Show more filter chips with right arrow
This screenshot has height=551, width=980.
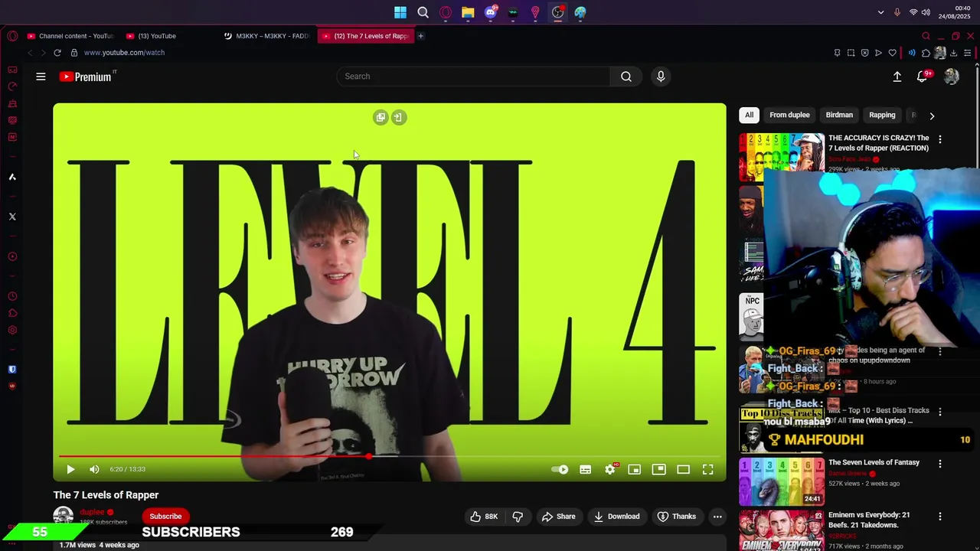tap(932, 116)
